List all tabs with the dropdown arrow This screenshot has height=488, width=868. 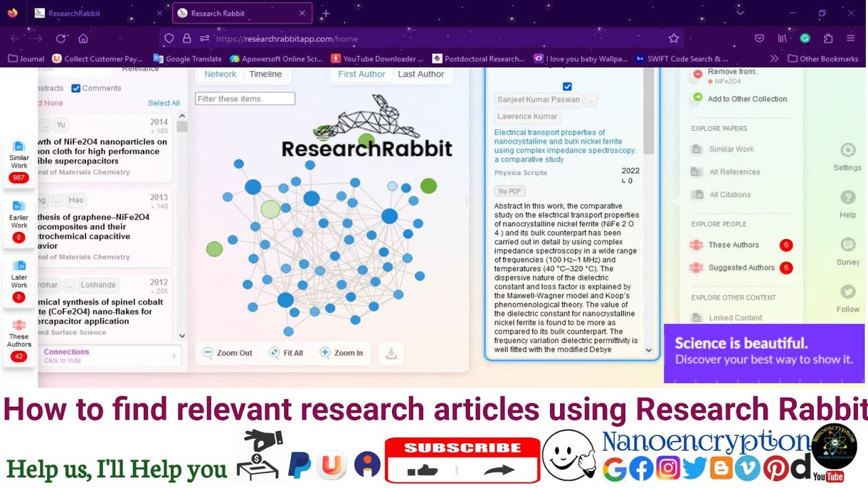pyautogui.click(x=740, y=13)
